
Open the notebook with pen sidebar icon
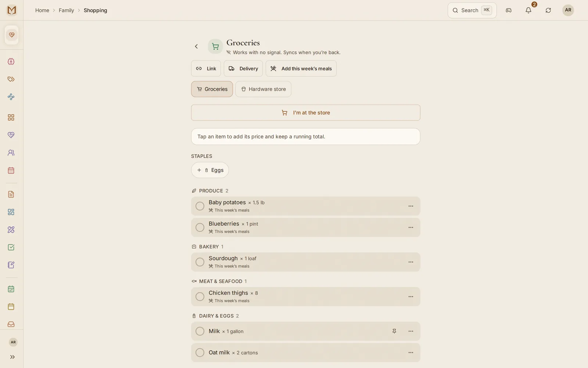point(11,265)
